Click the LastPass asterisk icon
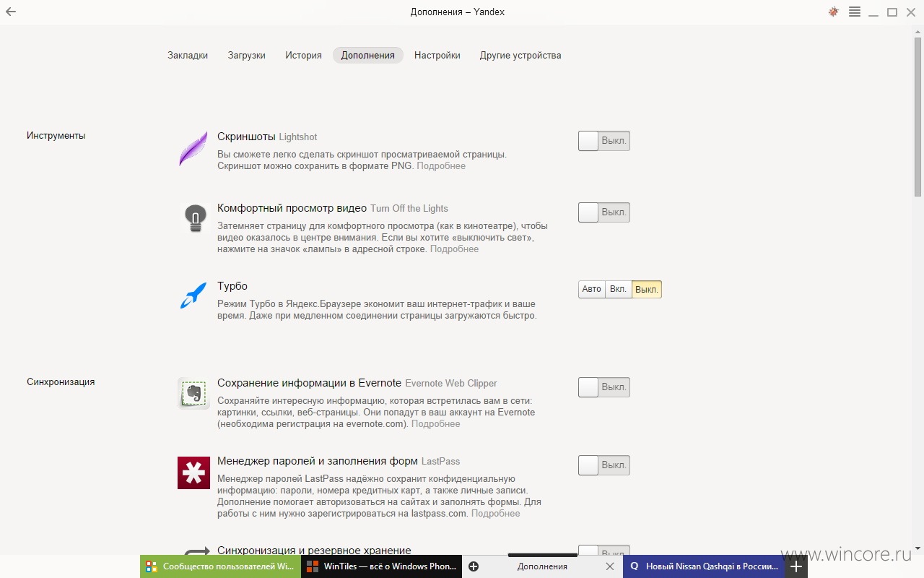This screenshot has width=924, height=578. [193, 473]
